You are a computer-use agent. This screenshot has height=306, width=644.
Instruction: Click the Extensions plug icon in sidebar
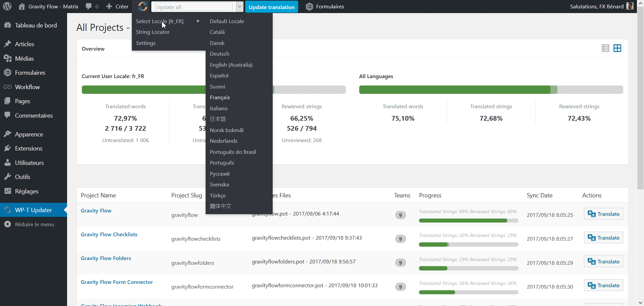(x=7, y=148)
